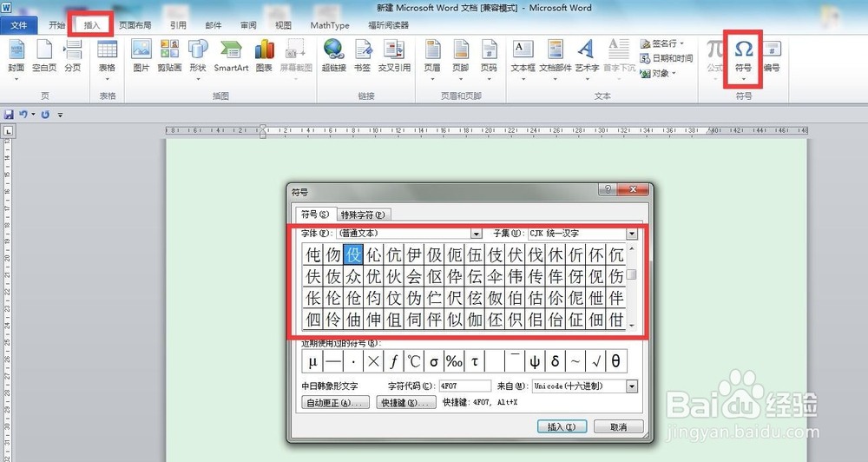
Task: Insert a cross-reference (交叉引用)
Action: (x=394, y=56)
